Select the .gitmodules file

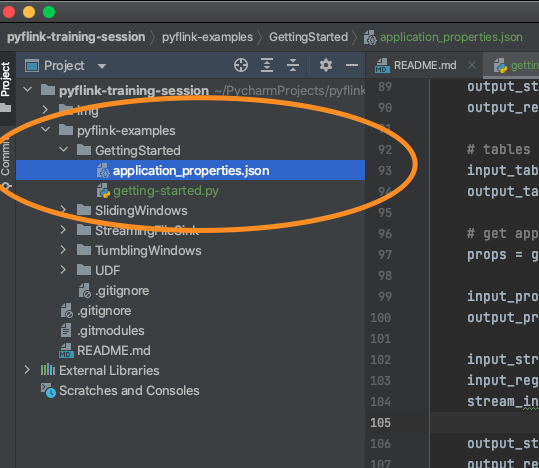pos(190,330)
